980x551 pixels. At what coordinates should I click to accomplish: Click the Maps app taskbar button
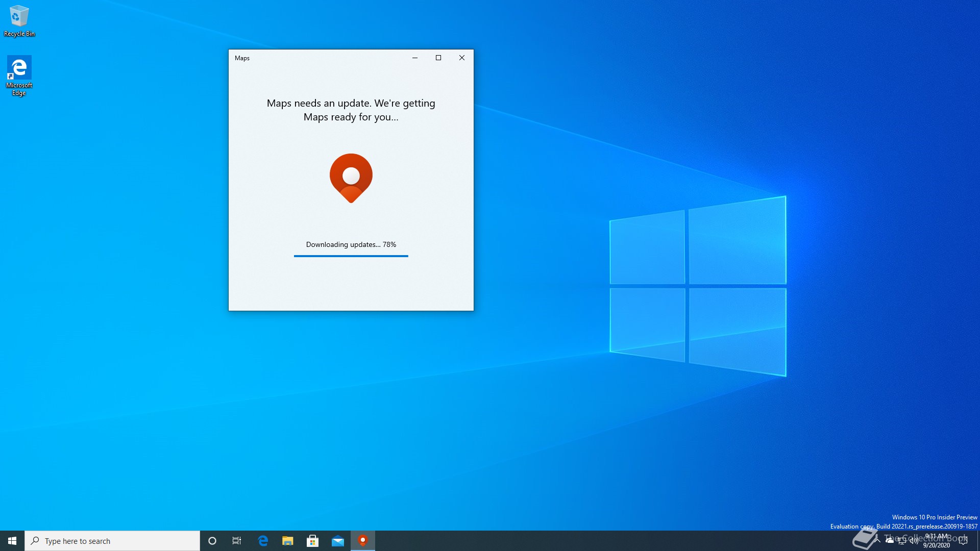363,541
